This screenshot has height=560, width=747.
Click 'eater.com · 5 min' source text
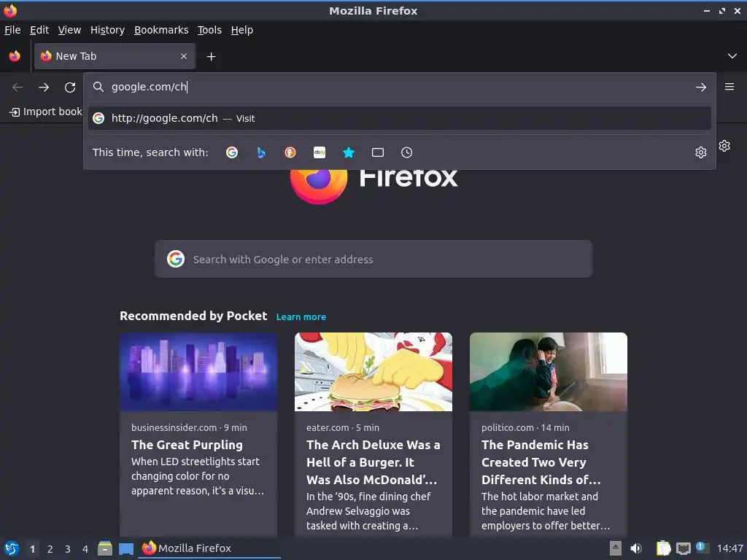343,427
